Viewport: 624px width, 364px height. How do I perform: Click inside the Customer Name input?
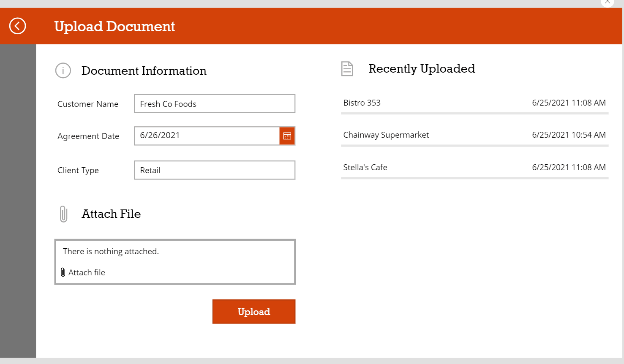point(214,103)
